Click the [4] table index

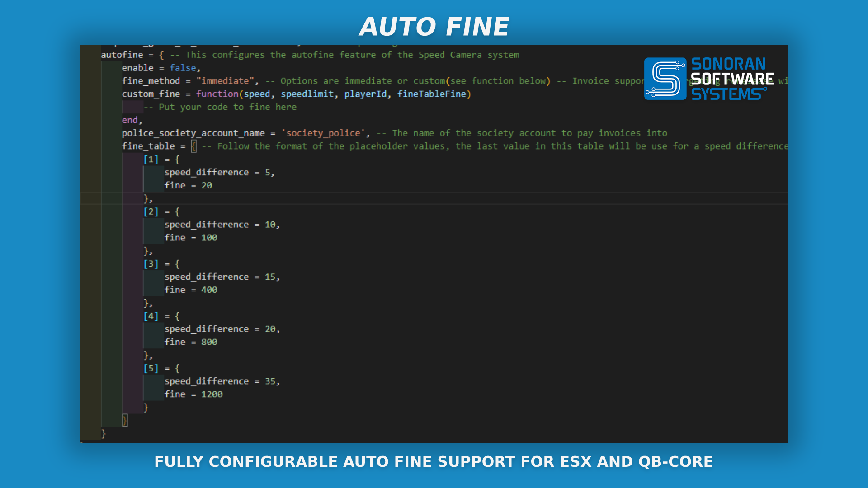pyautogui.click(x=151, y=316)
